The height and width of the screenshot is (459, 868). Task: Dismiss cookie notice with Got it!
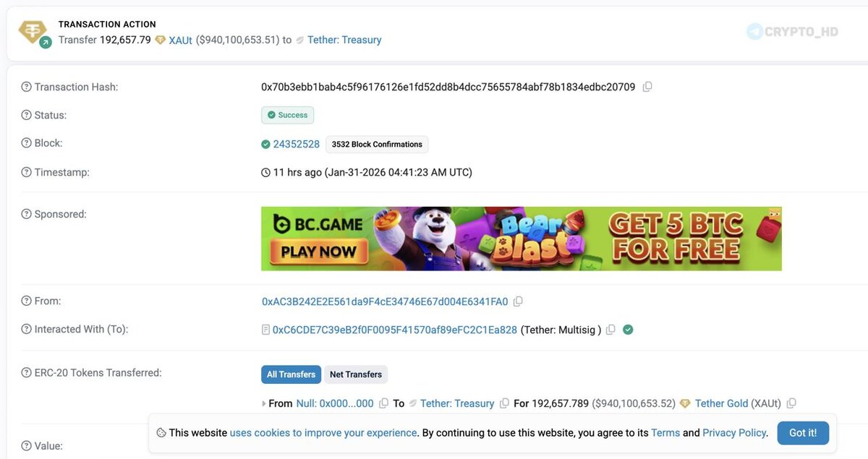coord(803,433)
